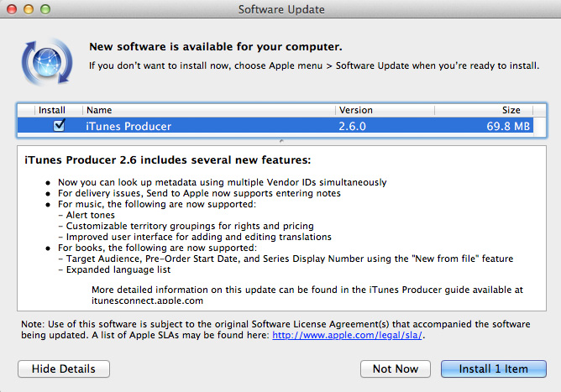
Task: Click the pane divider handle below the update list
Action: click(x=281, y=141)
